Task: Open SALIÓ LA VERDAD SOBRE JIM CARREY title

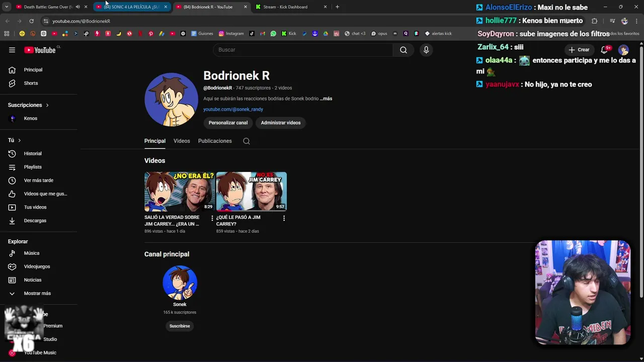Action: click(172, 221)
